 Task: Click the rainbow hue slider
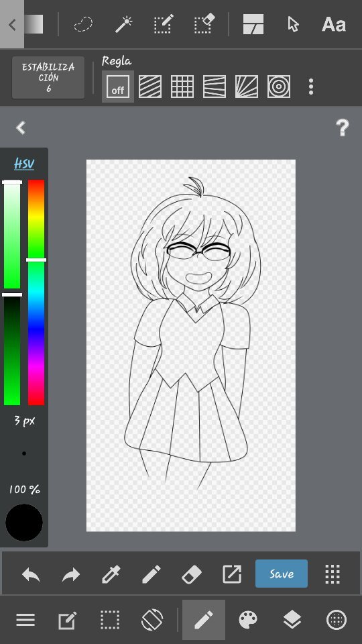click(36, 292)
